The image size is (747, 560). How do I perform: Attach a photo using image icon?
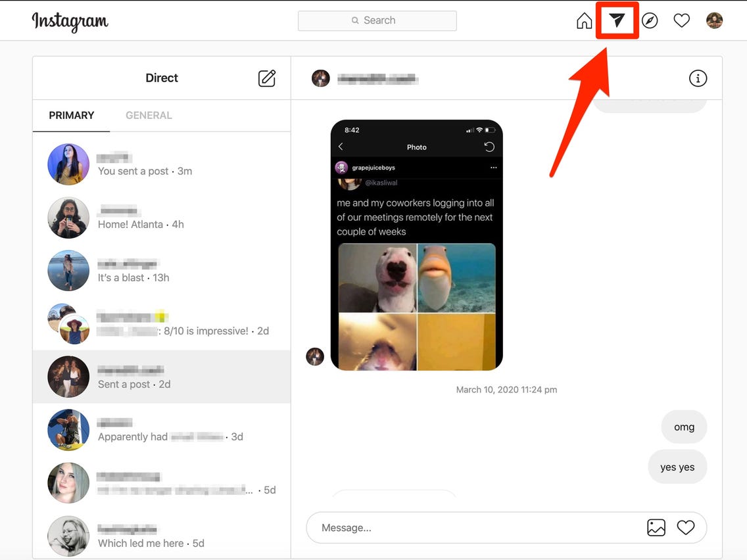tap(656, 528)
